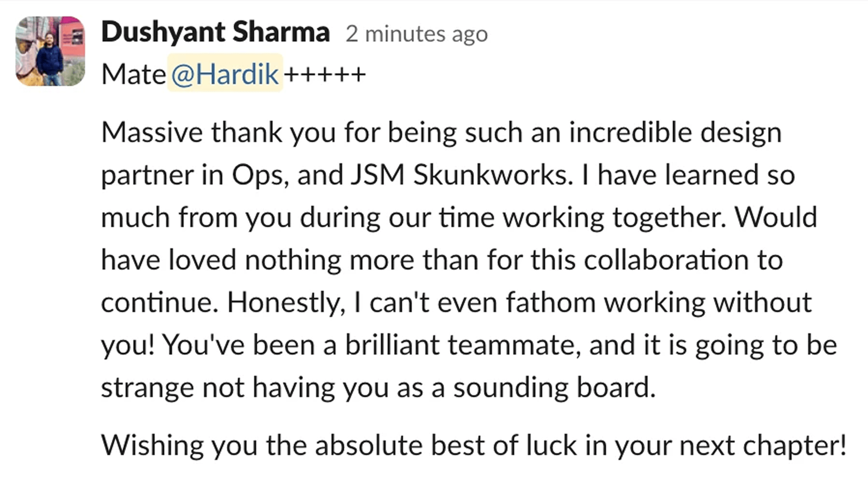The image size is (868, 485).
Task: Click the '2 minutes ago' timestamp
Action: 416,34
